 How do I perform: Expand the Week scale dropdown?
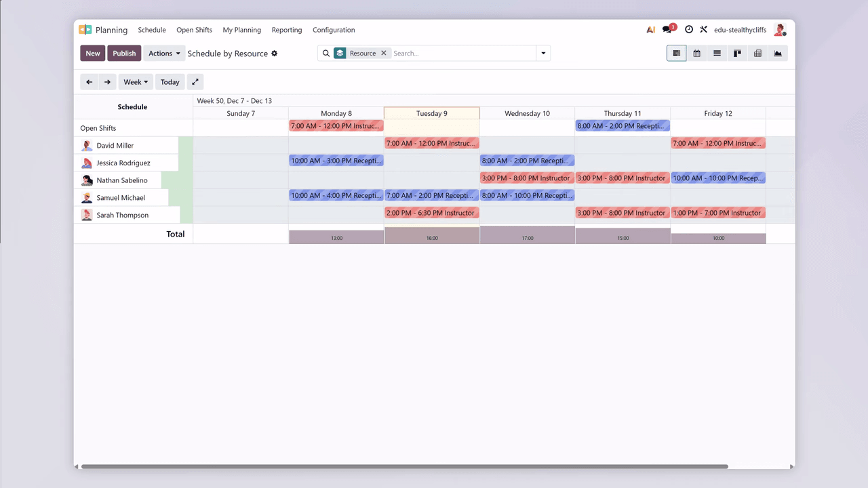pos(136,82)
